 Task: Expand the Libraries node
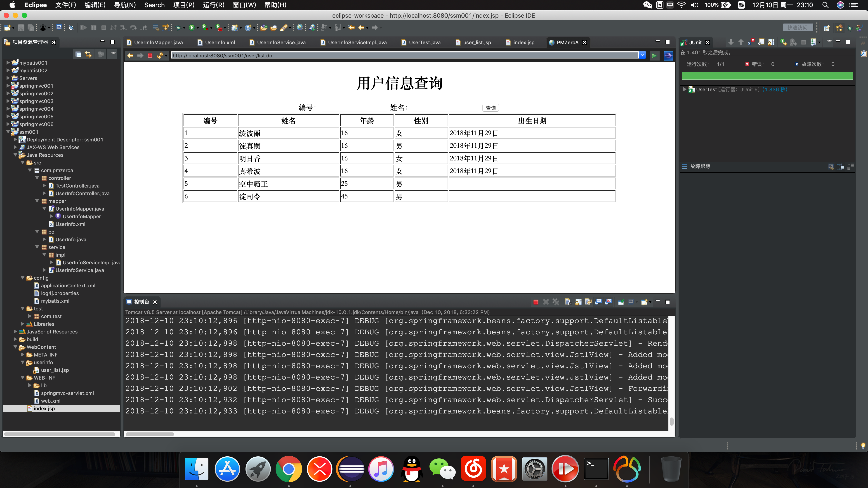click(x=22, y=324)
